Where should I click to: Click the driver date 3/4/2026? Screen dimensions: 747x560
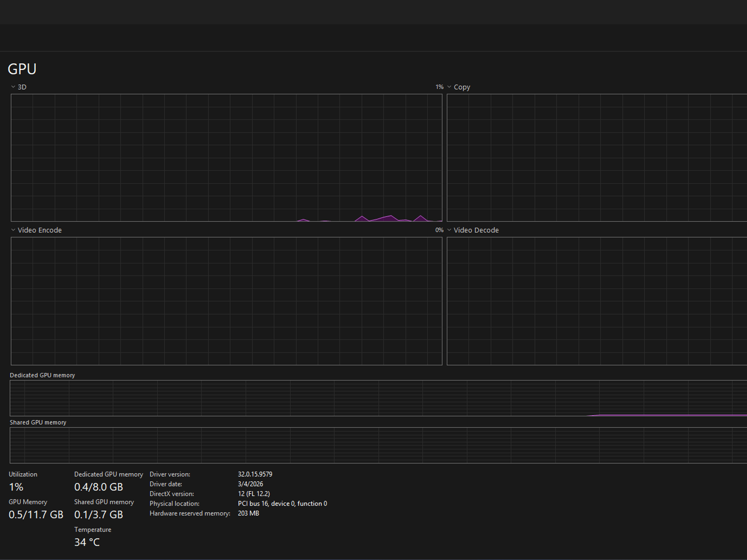point(250,484)
